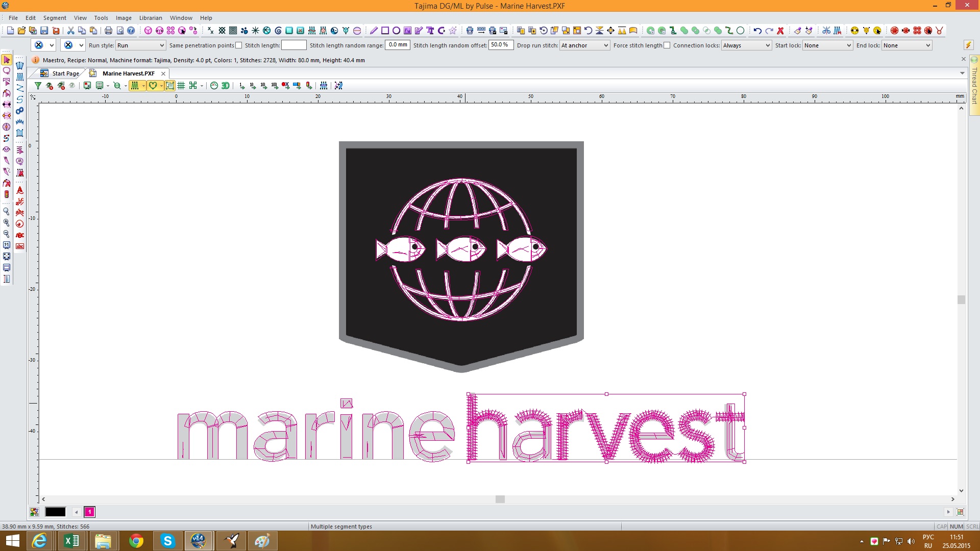Choose the Select arrow tool in left toolbar

(7, 60)
